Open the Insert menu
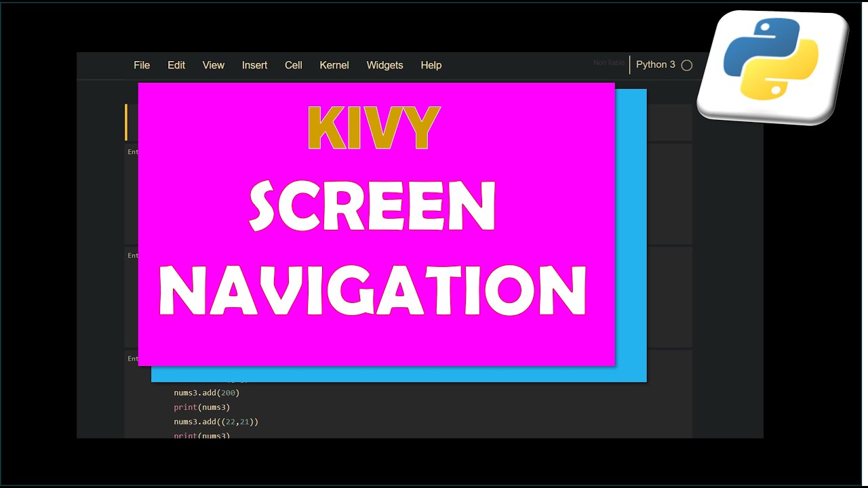The height and width of the screenshot is (488, 868). (254, 65)
